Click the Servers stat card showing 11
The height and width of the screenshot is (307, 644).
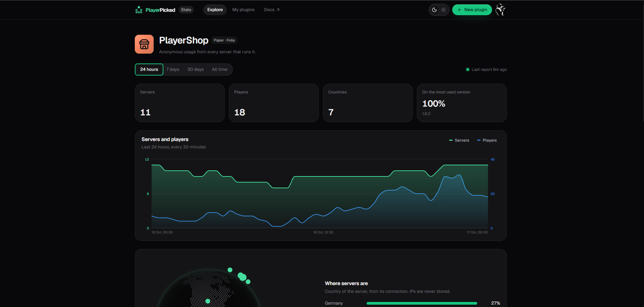point(180,103)
